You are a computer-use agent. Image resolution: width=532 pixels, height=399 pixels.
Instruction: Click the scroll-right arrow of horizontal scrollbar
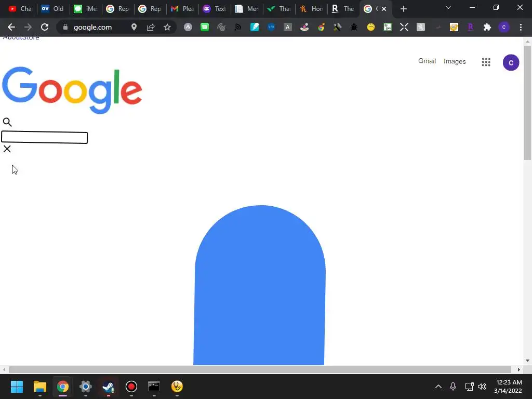(519, 369)
